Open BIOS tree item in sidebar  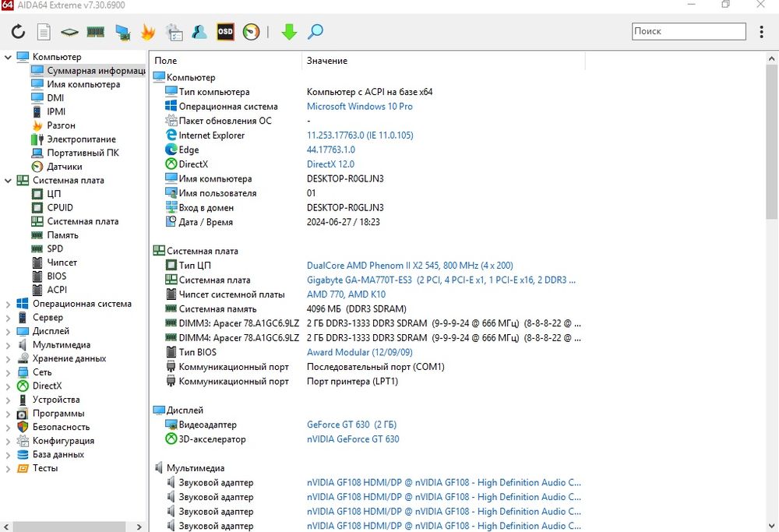tap(57, 276)
